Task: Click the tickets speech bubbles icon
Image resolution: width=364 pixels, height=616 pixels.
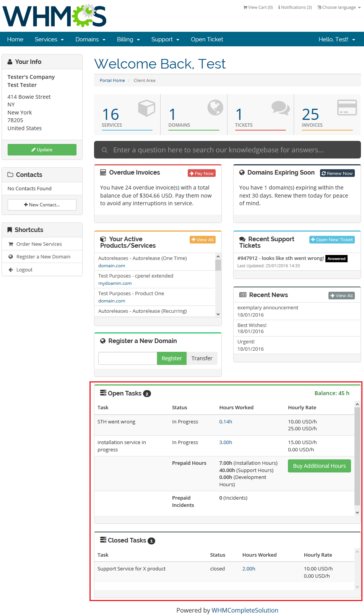Action: tap(281, 108)
